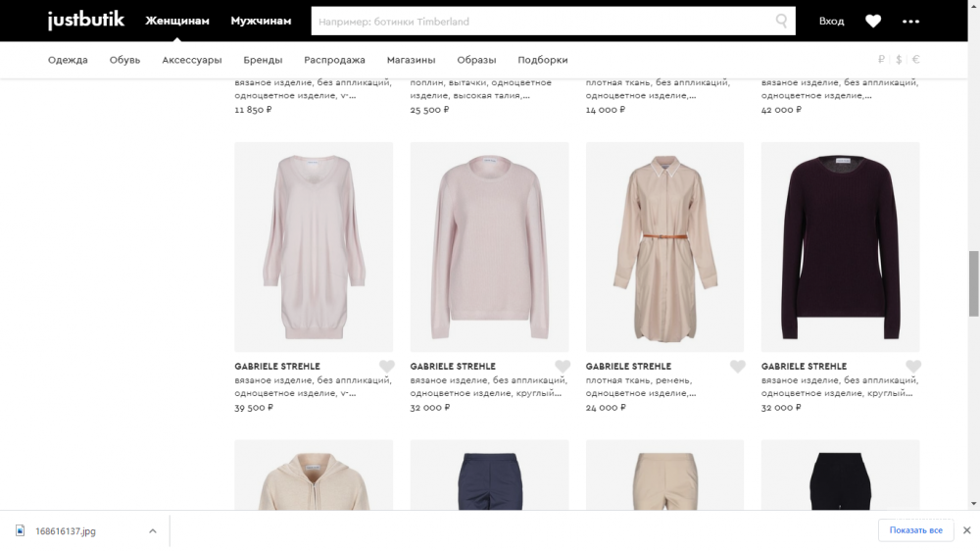Close the downloads bar
This screenshot has height=551, width=980.
[x=967, y=530]
